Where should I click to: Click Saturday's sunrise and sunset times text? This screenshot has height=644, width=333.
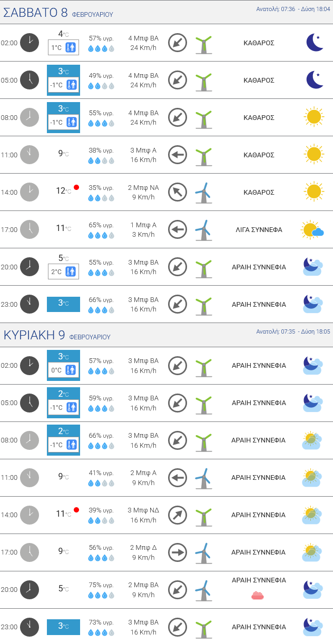293,9
